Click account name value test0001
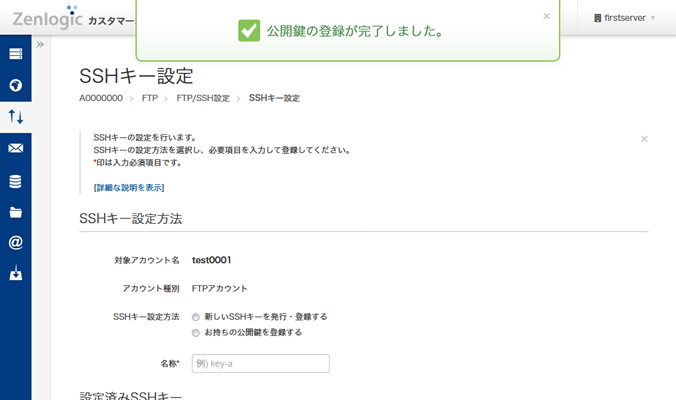Screen dimensions: 676x400 tap(211, 260)
